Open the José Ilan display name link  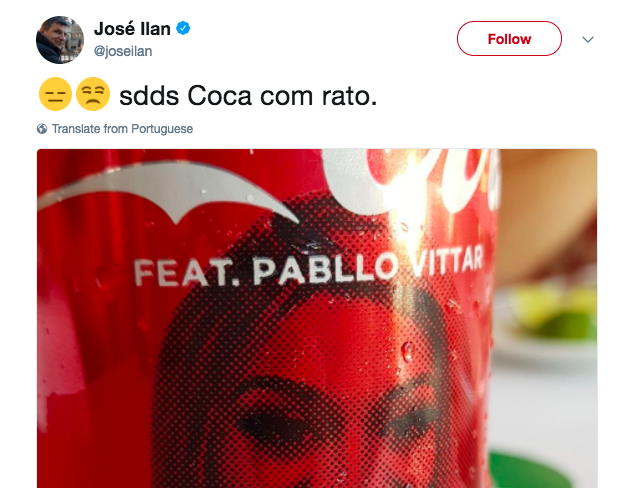pos(132,29)
